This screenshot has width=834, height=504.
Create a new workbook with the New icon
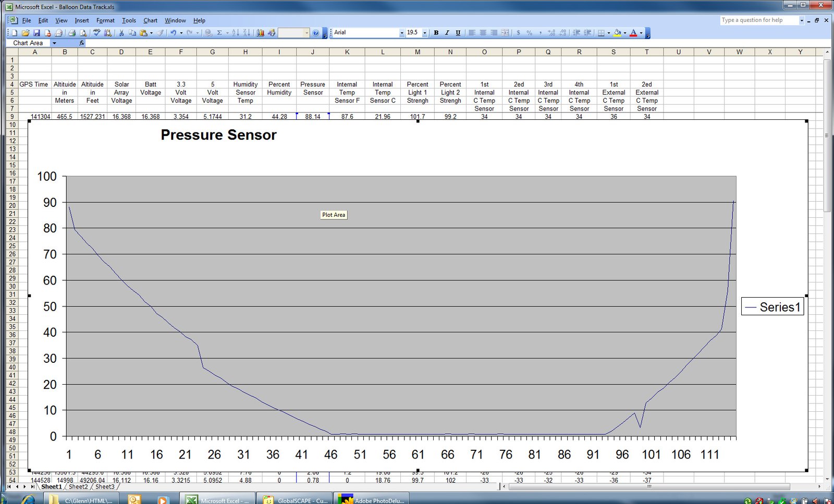pos(15,33)
